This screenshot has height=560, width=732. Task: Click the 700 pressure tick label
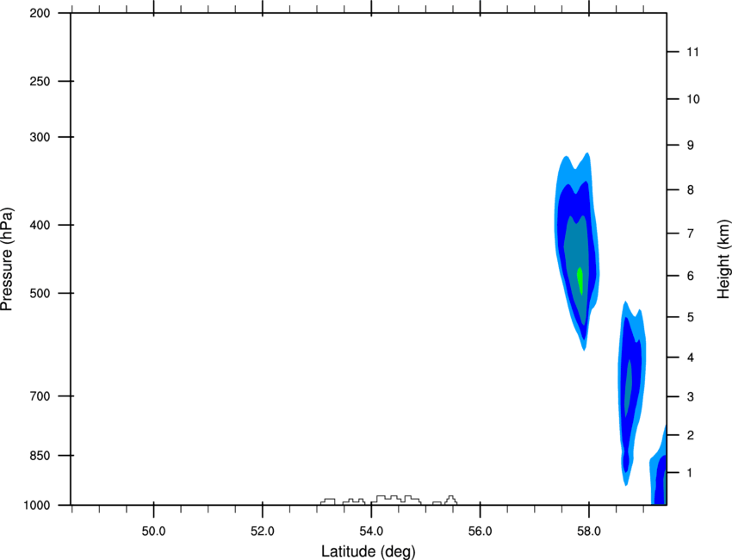pos(40,396)
